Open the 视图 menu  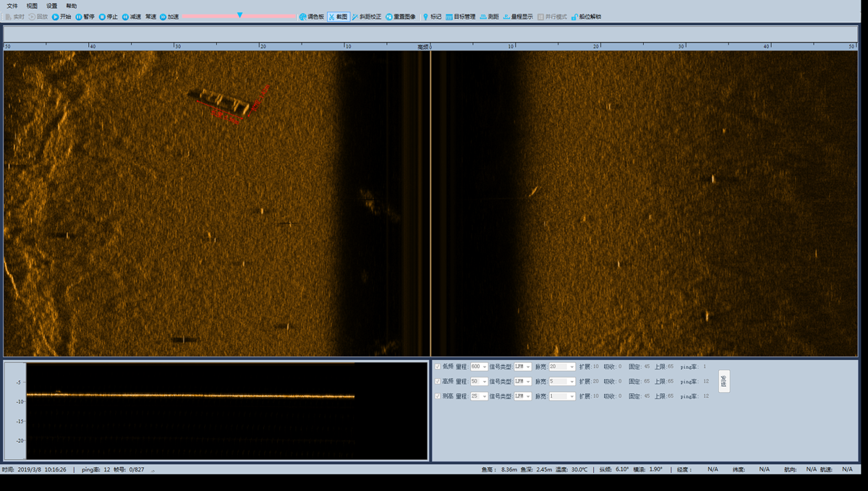(x=32, y=6)
